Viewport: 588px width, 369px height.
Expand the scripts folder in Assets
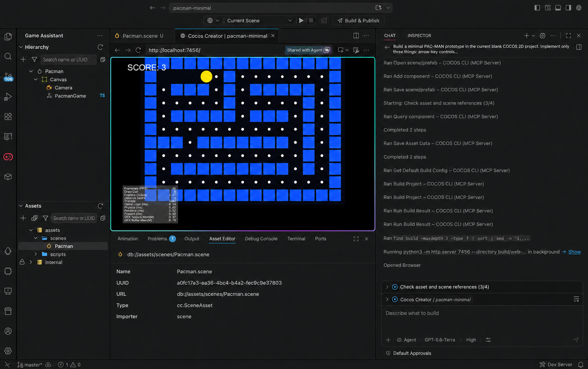(36, 254)
